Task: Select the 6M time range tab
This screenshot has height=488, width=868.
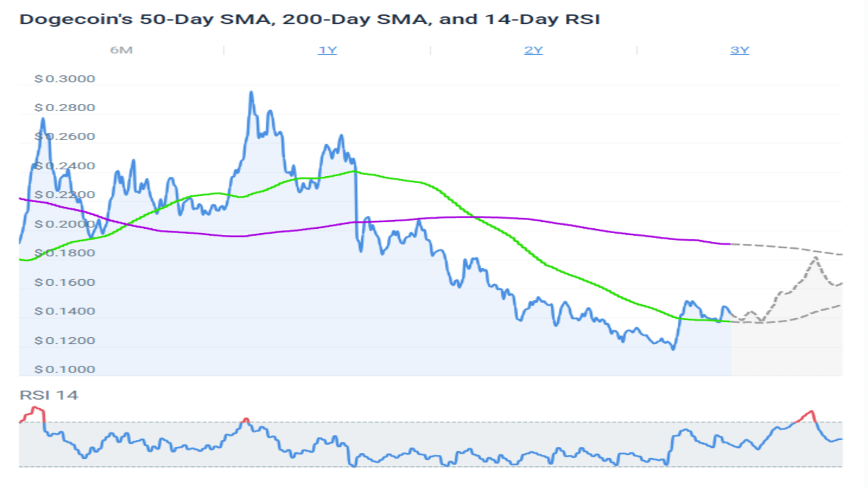Action: pyautogui.click(x=121, y=50)
